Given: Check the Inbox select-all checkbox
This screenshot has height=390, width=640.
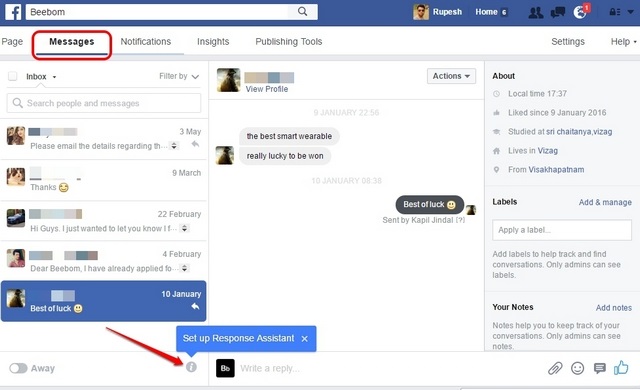Looking at the screenshot, I should click(13, 76).
